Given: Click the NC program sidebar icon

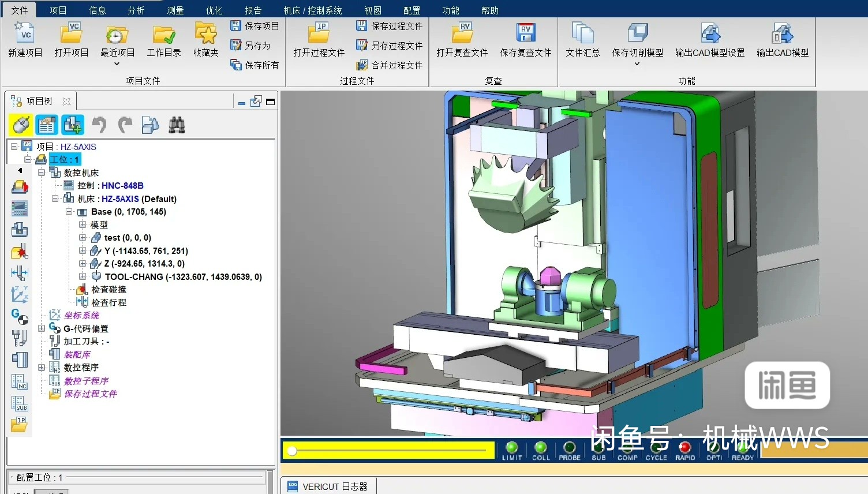Looking at the screenshot, I should click(20, 381).
